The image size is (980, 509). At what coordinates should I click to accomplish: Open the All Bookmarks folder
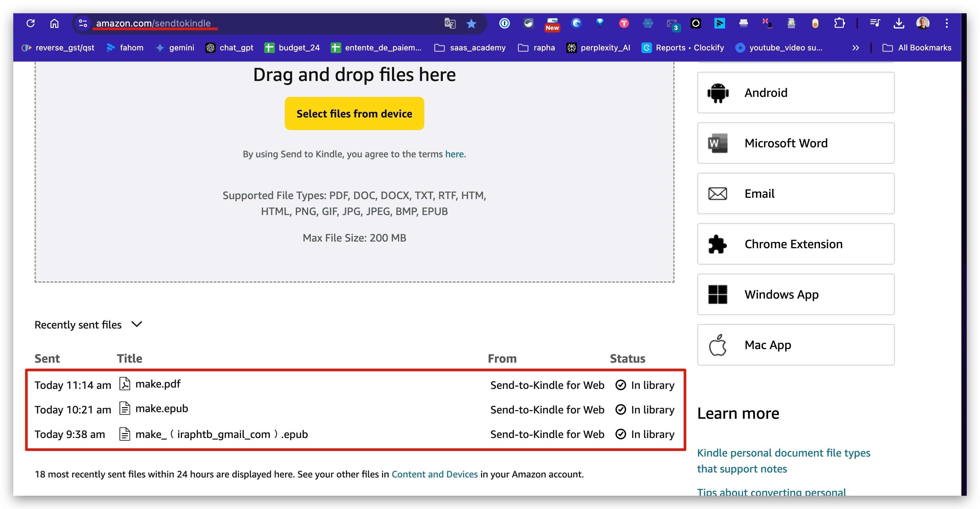917,48
